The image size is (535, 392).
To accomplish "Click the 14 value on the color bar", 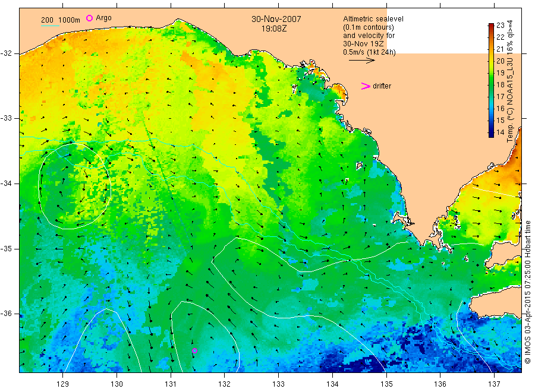I will click(x=500, y=132).
